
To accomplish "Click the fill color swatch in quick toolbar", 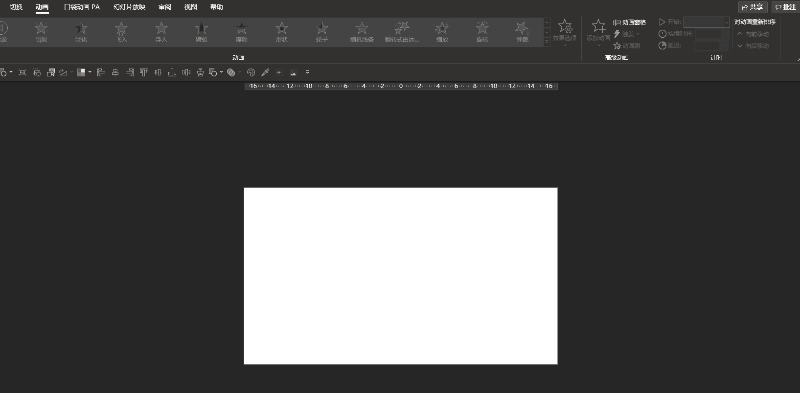I will click(81, 72).
